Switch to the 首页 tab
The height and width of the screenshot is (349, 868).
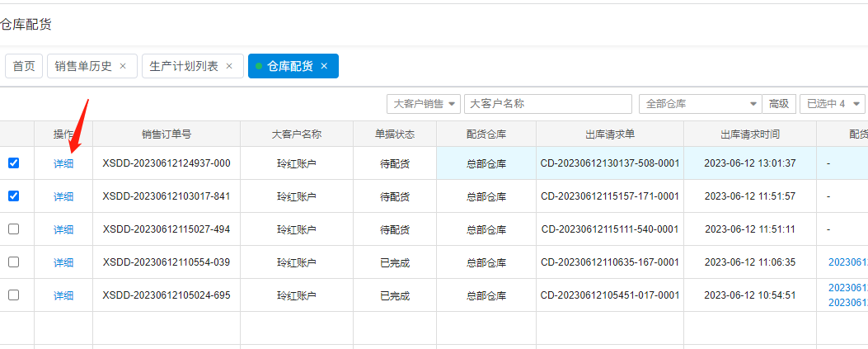24,67
